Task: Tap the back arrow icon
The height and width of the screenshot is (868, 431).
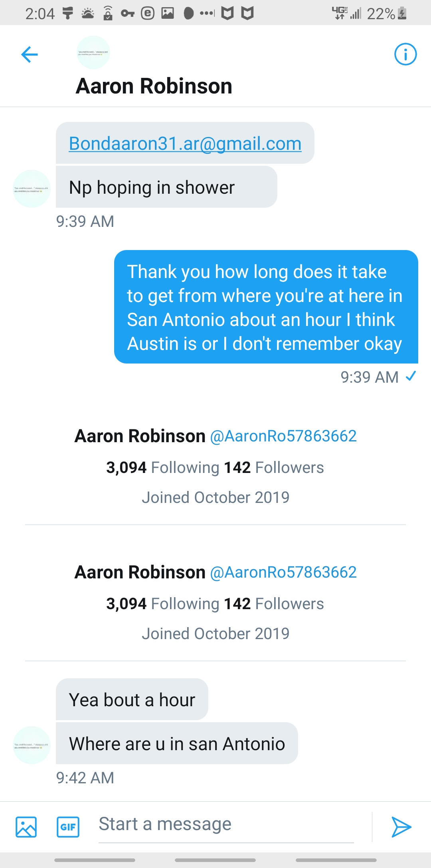Action: (x=30, y=54)
